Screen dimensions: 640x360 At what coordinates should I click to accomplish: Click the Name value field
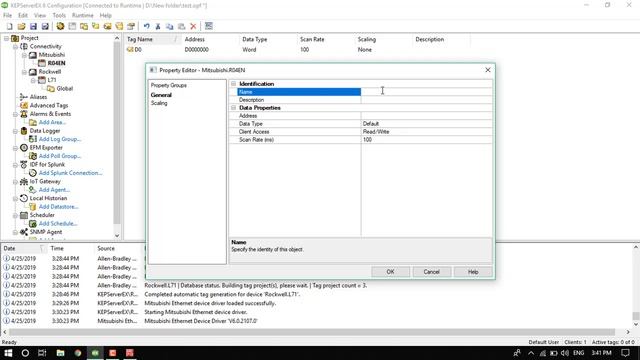coord(427,92)
